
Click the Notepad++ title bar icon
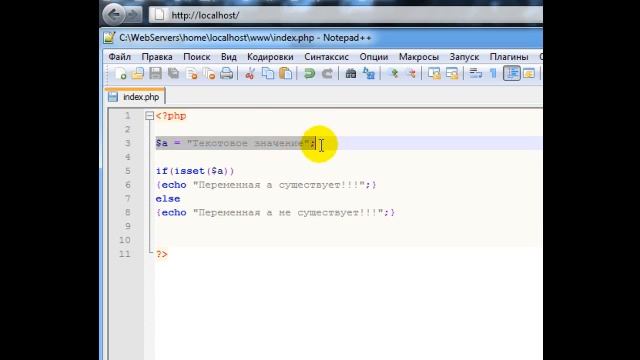tap(109, 38)
